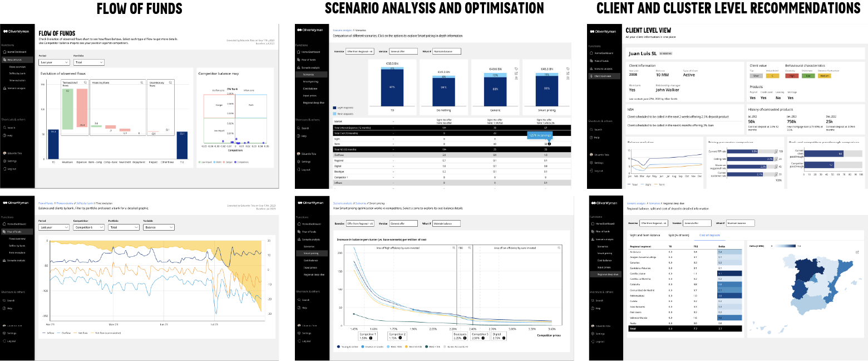Viewport: 868px width, 361px height.
Task: Expand the Variable dropdown showing Balance
Action: [158, 227]
